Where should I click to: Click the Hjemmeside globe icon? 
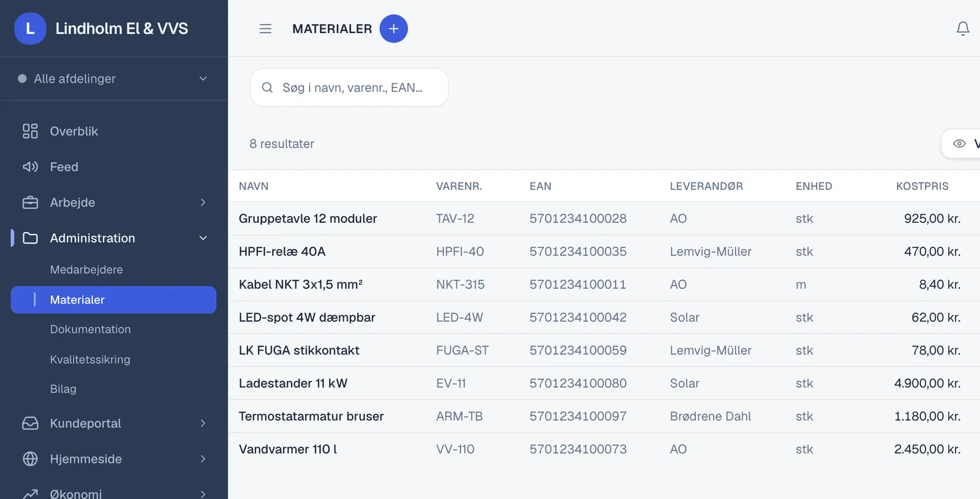point(30,459)
